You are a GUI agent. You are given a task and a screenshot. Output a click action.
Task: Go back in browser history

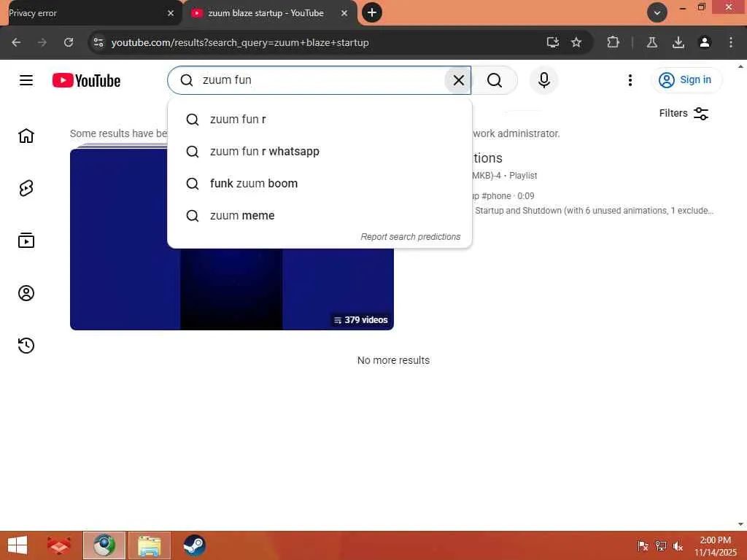(x=16, y=42)
